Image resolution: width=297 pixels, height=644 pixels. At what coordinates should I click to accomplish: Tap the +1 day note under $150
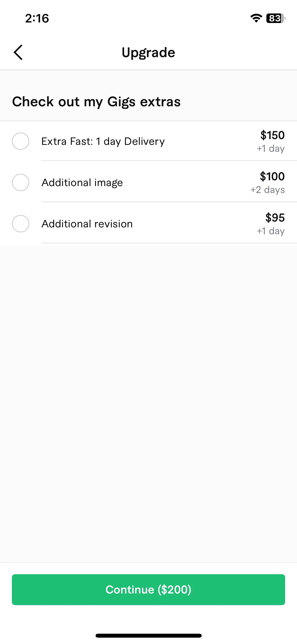(x=271, y=149)
